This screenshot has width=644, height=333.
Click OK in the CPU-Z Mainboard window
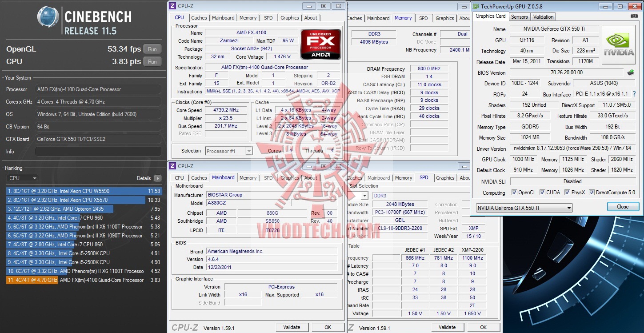(x=328, y=327)
